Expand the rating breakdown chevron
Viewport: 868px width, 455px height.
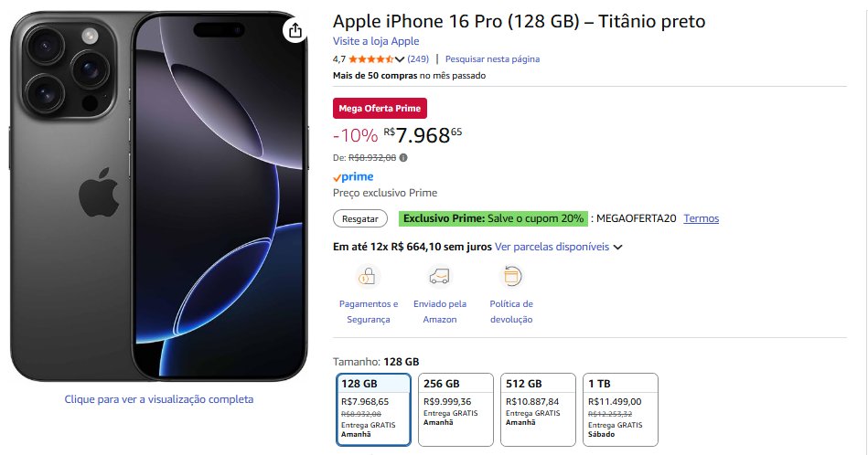click(x=400, y=59)
